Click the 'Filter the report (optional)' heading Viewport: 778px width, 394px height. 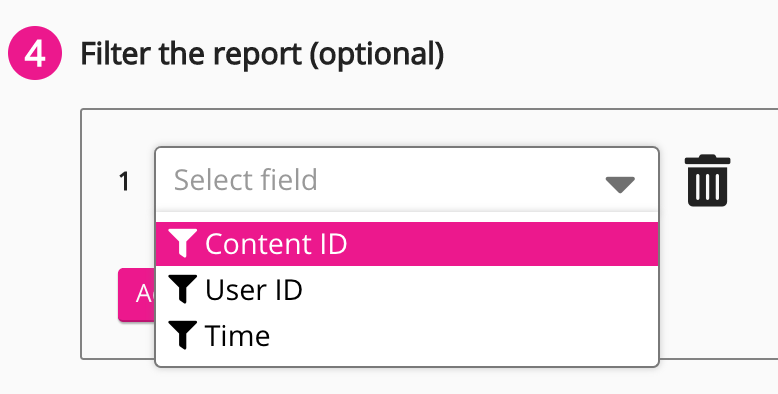(x=262, y=54)
